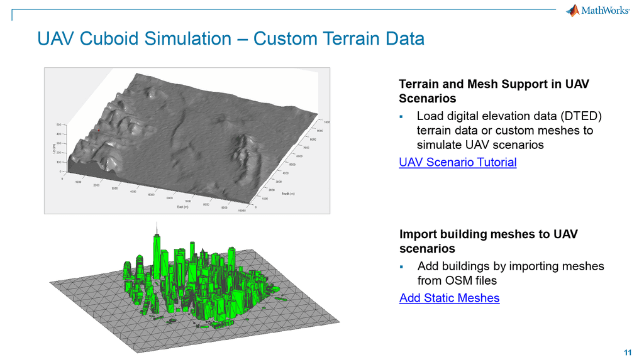This screenshot has width=644, height=362.
Task: Open the UAV Scenario Tutorial link
Action: [457, 162]
